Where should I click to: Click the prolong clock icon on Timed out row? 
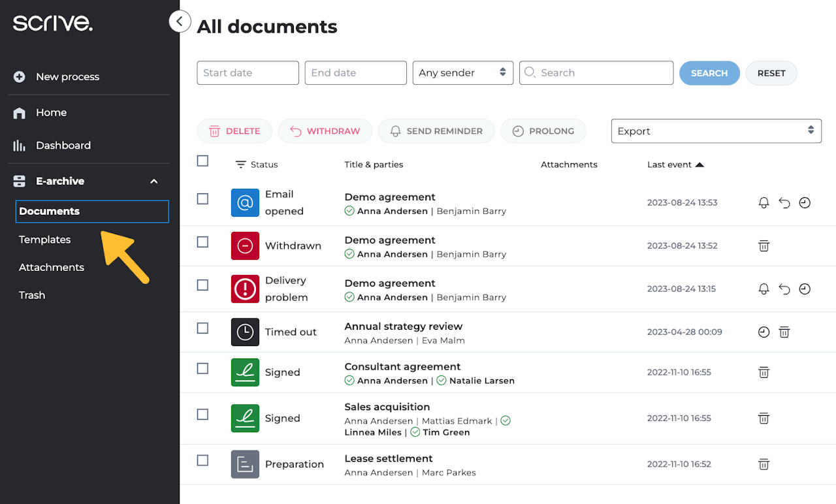click(764, 332)
